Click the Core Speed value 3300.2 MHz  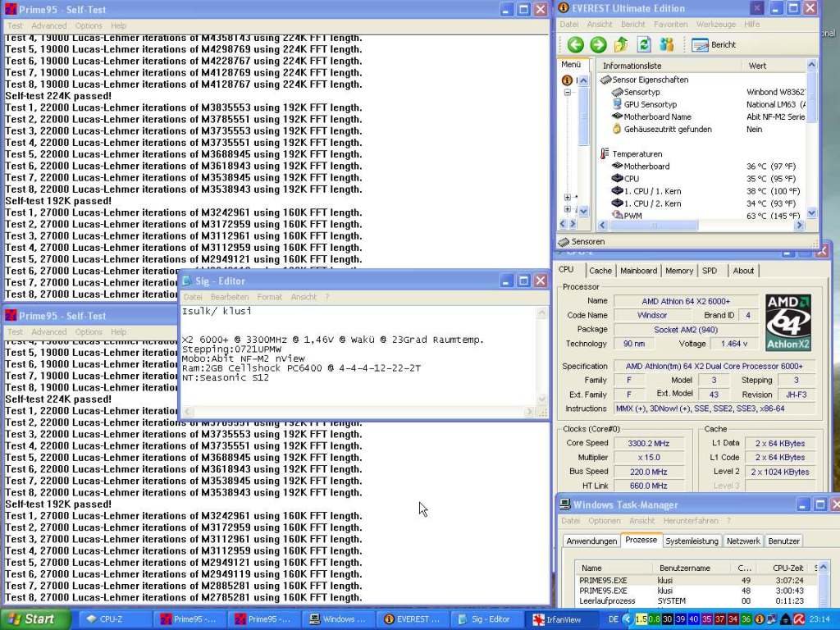tap(649, 443)
